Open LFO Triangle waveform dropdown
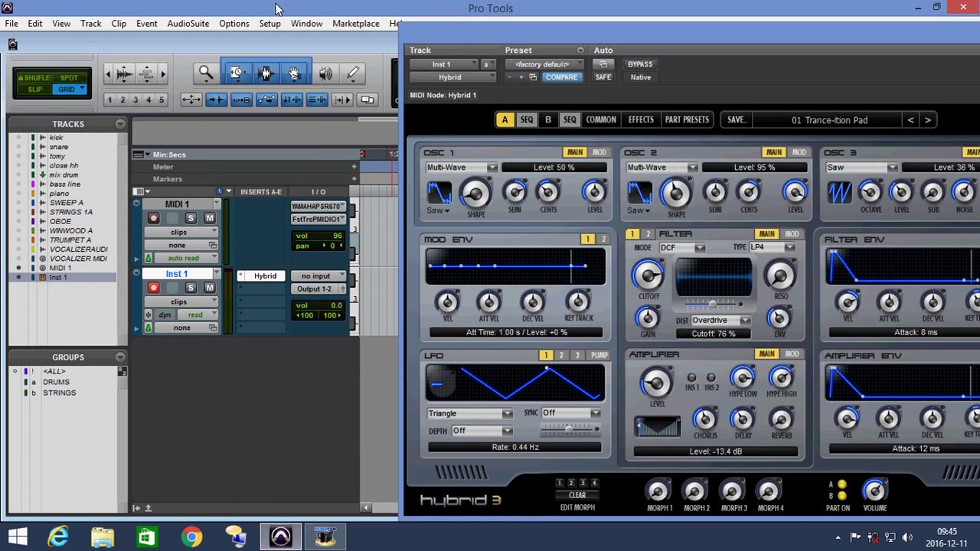 (x=470, y=414)
